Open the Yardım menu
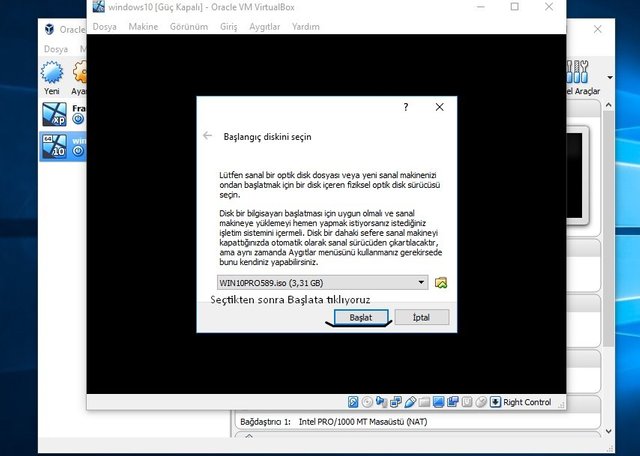This screenshot has height=456, width=640. 306,27
